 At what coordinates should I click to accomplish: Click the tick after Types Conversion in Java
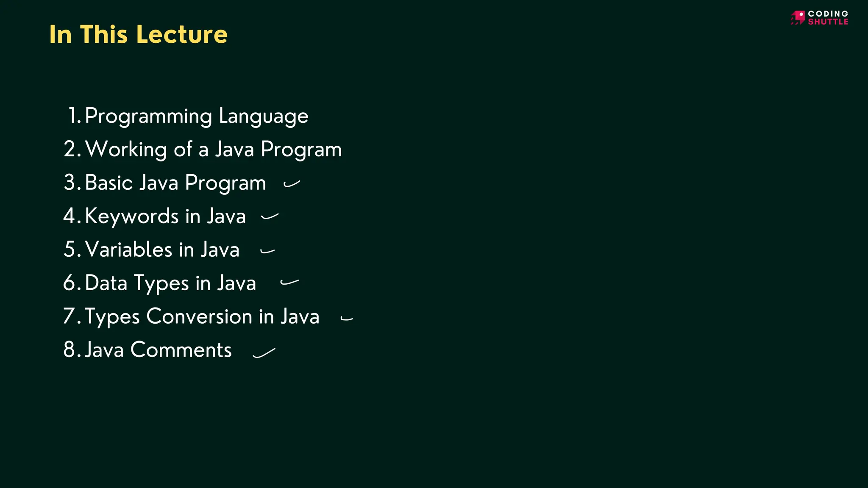pyautogui.click(x=347, y=319)
